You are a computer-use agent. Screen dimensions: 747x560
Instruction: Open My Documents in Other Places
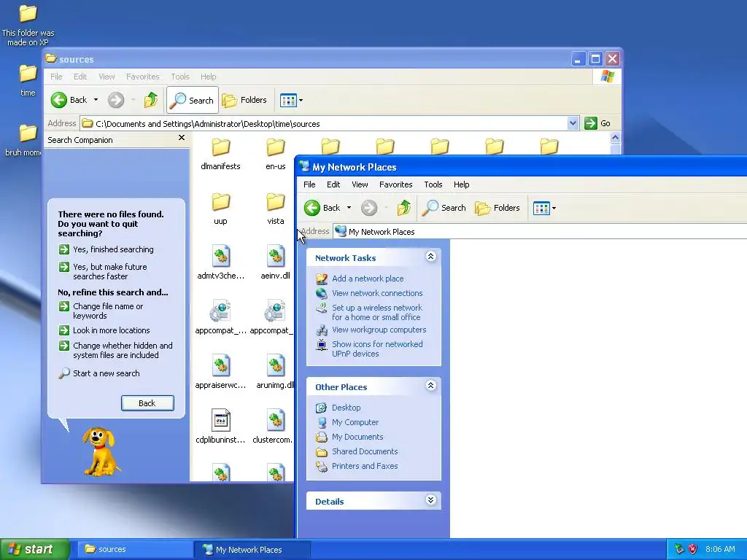[x=357, y=437]
